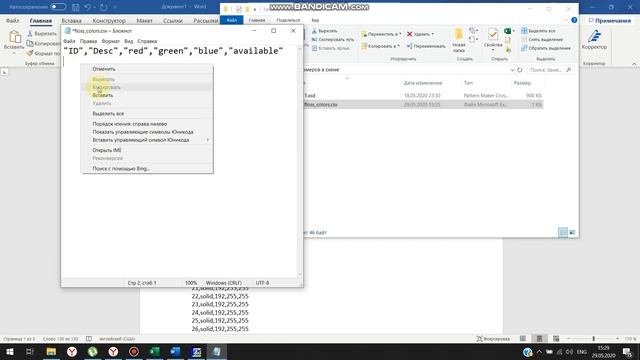Sort by the Дата изменения column header

tap(423, 83)
